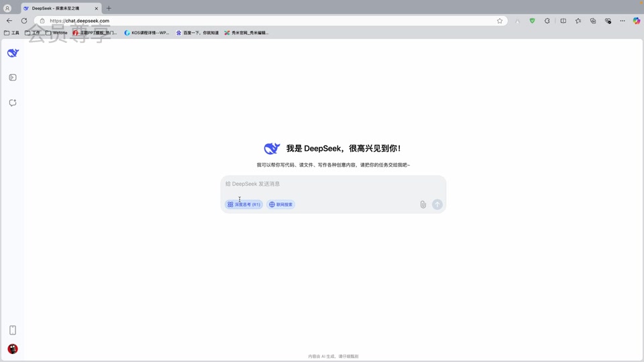Expand the sidebar panel toggle icon
This screenshot has height=362, width=644.
13,78
